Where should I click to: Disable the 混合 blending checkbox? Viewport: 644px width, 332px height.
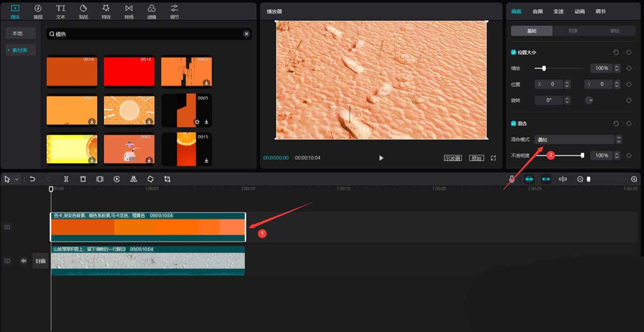(x=513, y=123)
